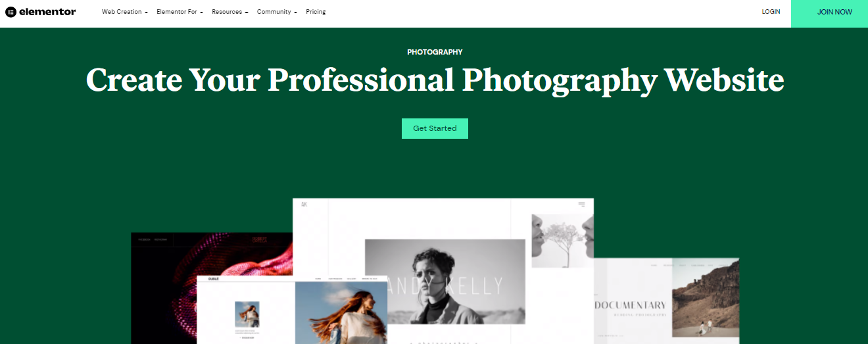Click the LOGIN link

(x=771, y=12)
